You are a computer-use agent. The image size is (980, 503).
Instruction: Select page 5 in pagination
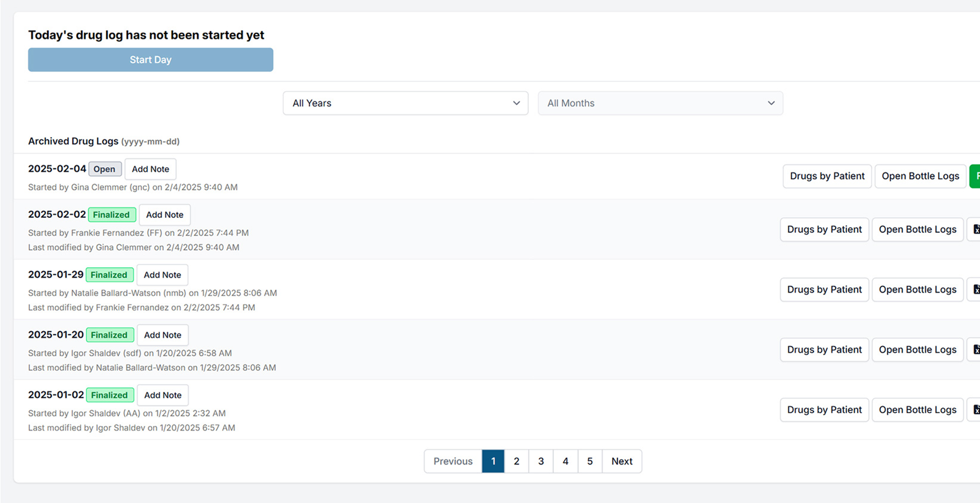[x=590, y=461]
